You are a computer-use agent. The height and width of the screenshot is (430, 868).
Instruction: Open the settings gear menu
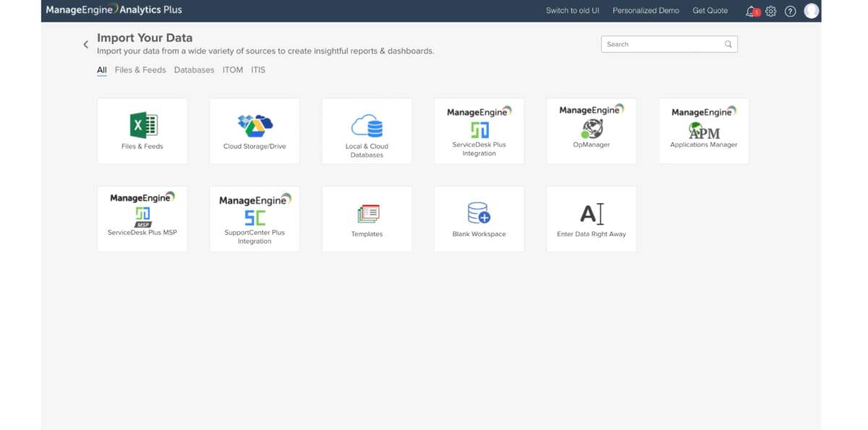[x=770, y=11]
